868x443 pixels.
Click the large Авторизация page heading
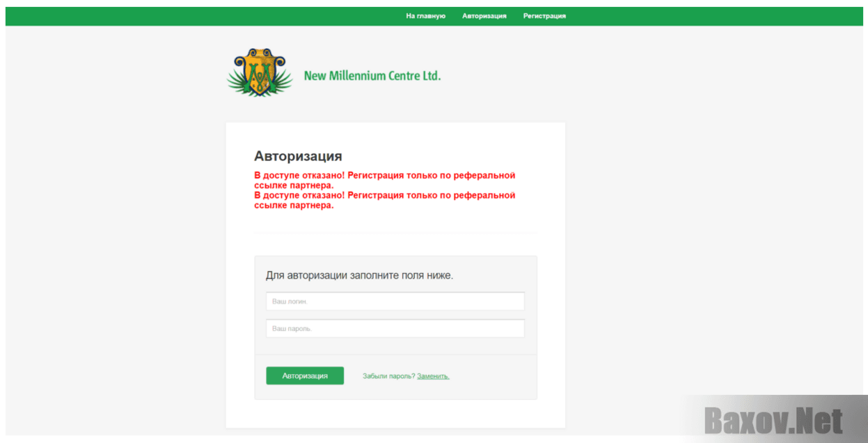tap(298, 156)
